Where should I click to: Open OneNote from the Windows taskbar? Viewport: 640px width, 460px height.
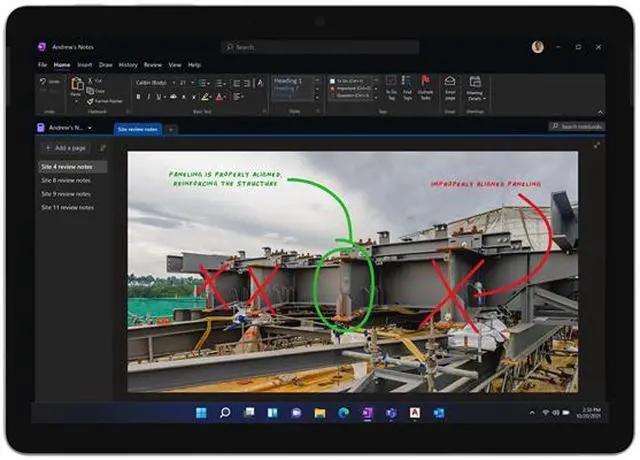(367, 412)
